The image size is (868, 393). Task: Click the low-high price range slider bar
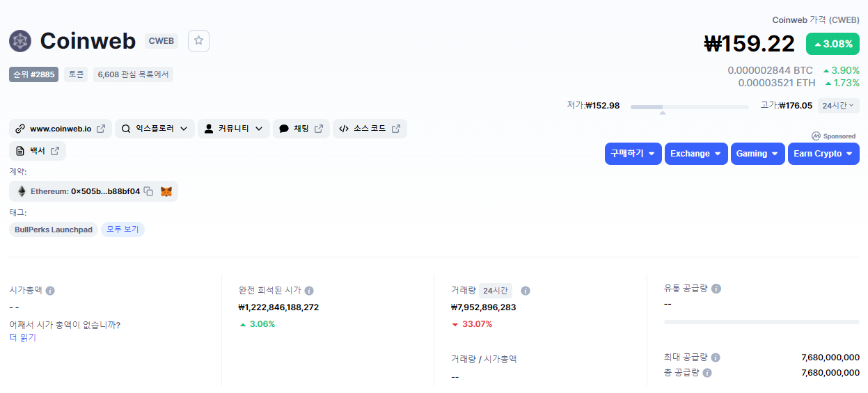[689, 106]
